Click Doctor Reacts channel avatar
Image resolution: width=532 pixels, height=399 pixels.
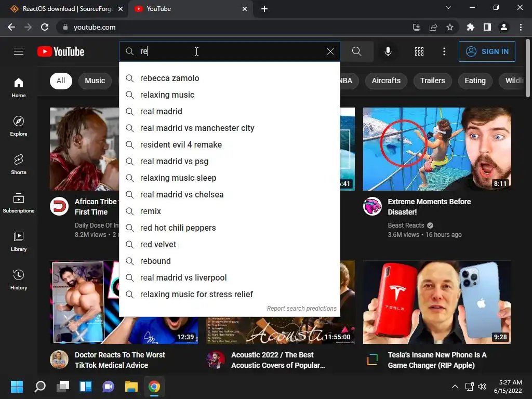click(59, 360)
